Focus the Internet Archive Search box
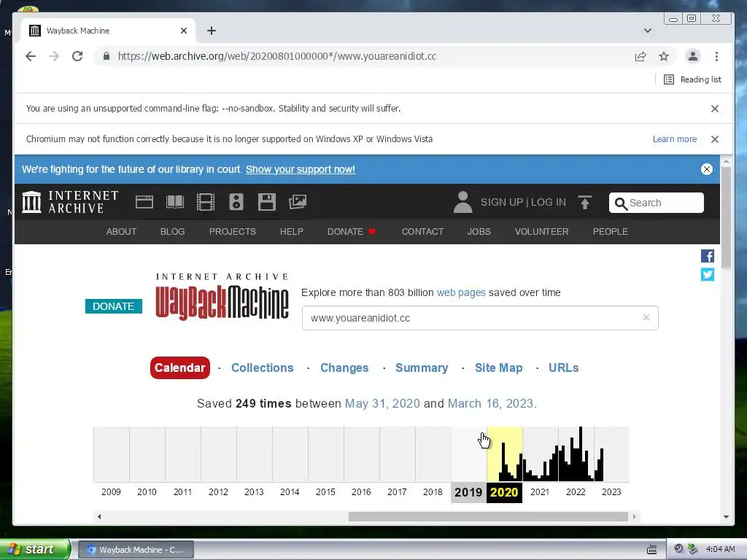The width and height of the screenshot is (747, 560). point(656,203)
